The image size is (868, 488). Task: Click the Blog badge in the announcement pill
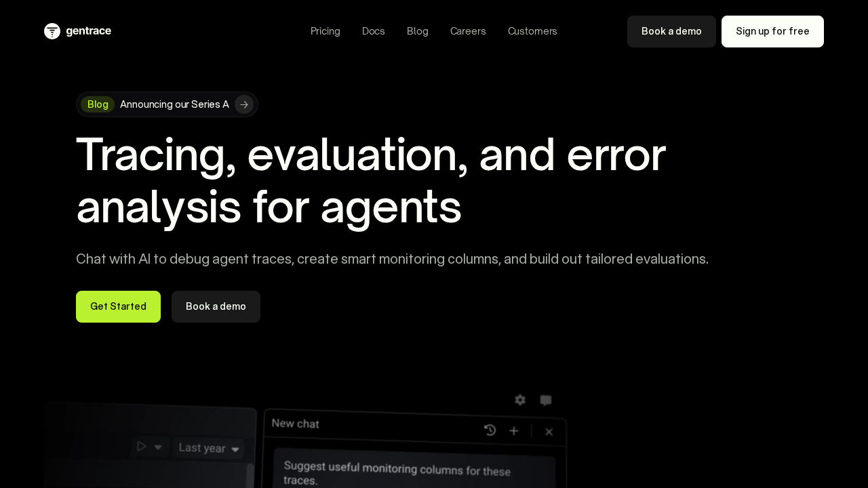(x=98, y=104)
